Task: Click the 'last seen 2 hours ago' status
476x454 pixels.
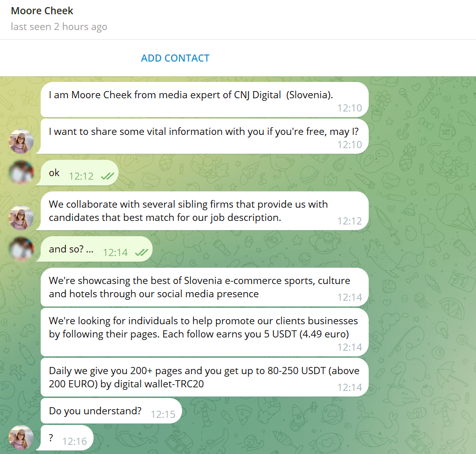Action: [59, 27]
